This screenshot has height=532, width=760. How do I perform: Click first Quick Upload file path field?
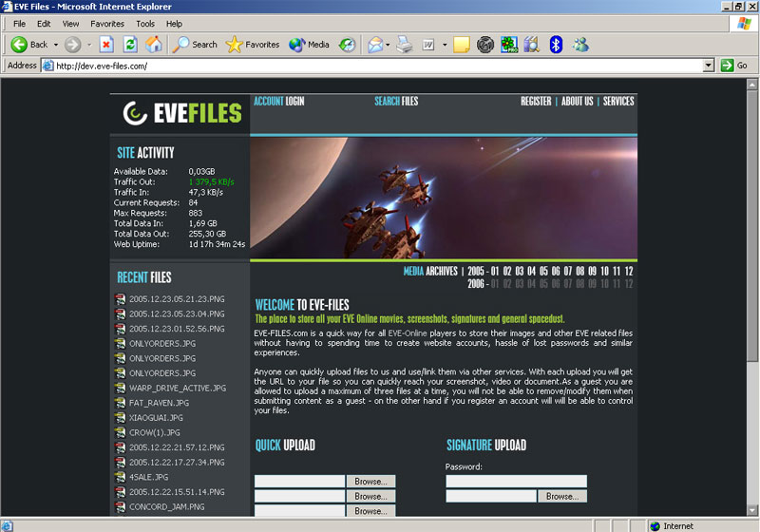pos(299,481)
